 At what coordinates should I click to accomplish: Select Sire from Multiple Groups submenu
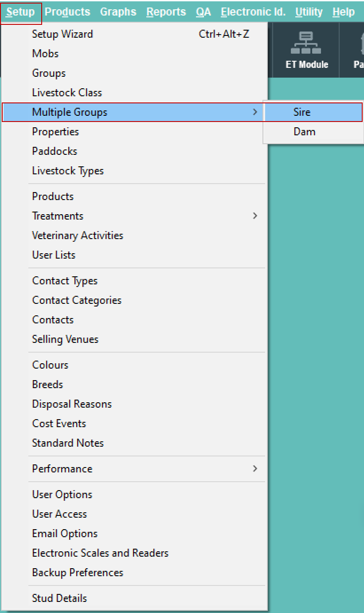click(313, 112)
